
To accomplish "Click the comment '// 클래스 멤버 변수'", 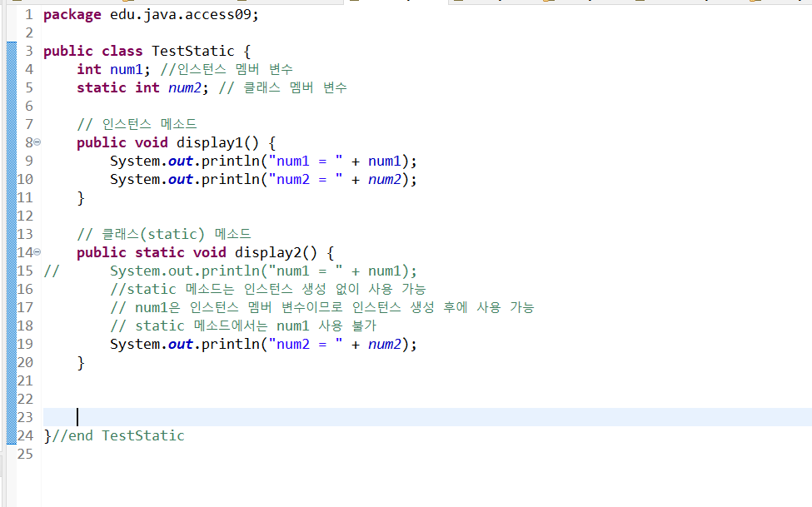I will pyautogui.click(x=283, y=87).
